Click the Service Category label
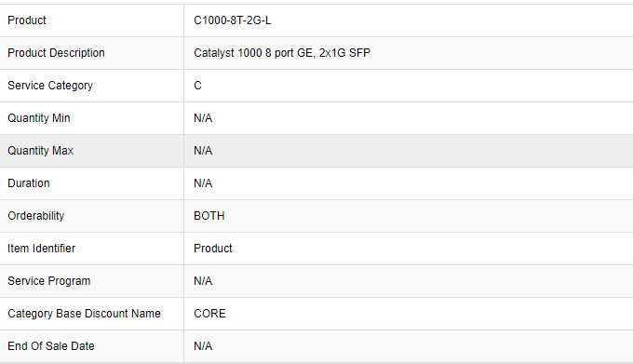 [x=50, y=86]
